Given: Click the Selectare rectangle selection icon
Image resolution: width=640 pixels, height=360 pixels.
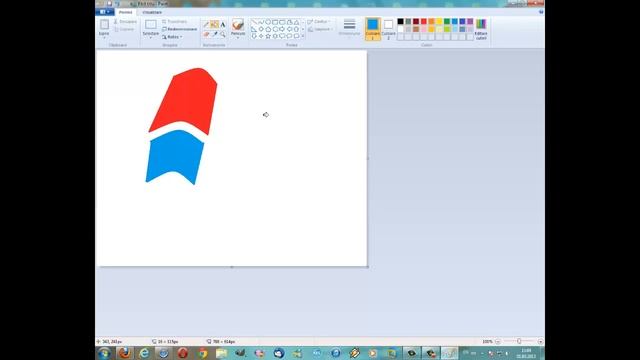Looking at the screenshot, I should point(151,24).
